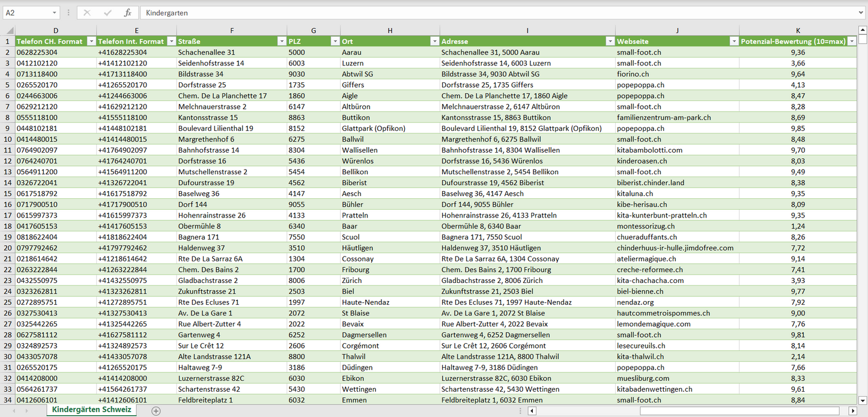
Task: Click the Enter checkmark in formula bar
Action: (108, 13)
